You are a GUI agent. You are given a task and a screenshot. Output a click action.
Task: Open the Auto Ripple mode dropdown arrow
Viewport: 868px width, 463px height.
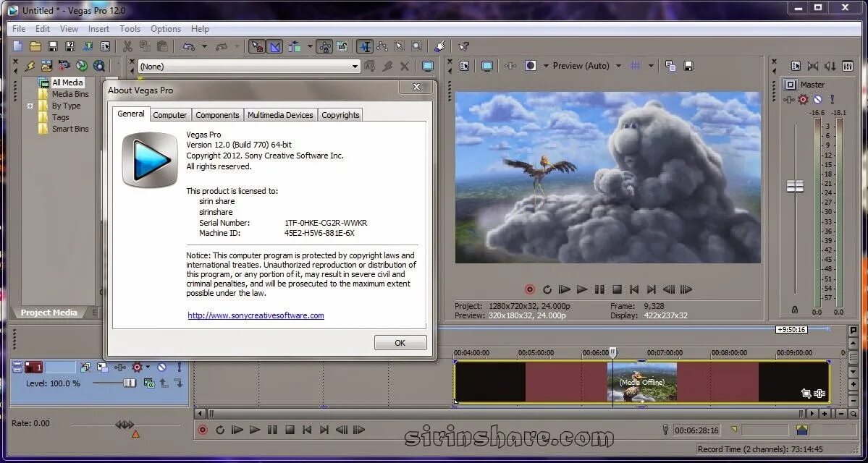click(x=310, y=46)
